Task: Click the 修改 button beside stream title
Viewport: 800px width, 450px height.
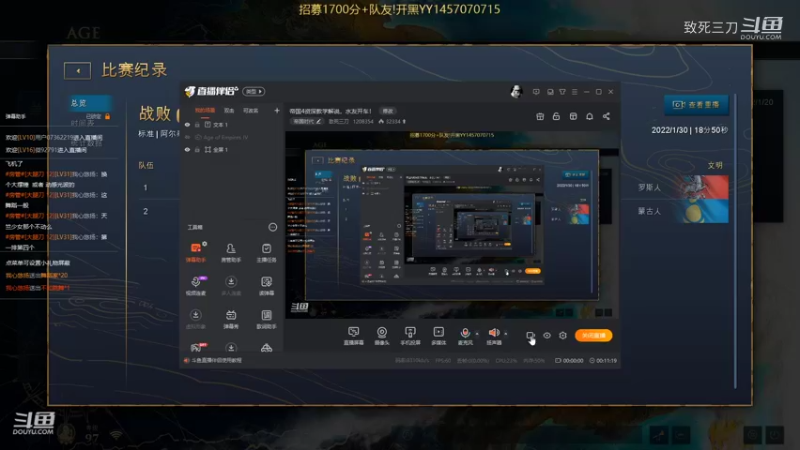Action: 388,111
